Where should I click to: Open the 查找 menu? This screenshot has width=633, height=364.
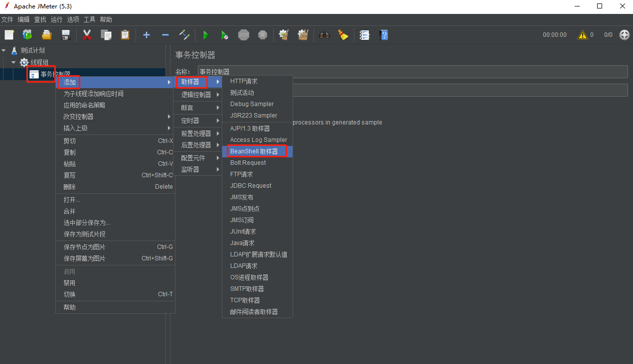click(x=40, y=19)
